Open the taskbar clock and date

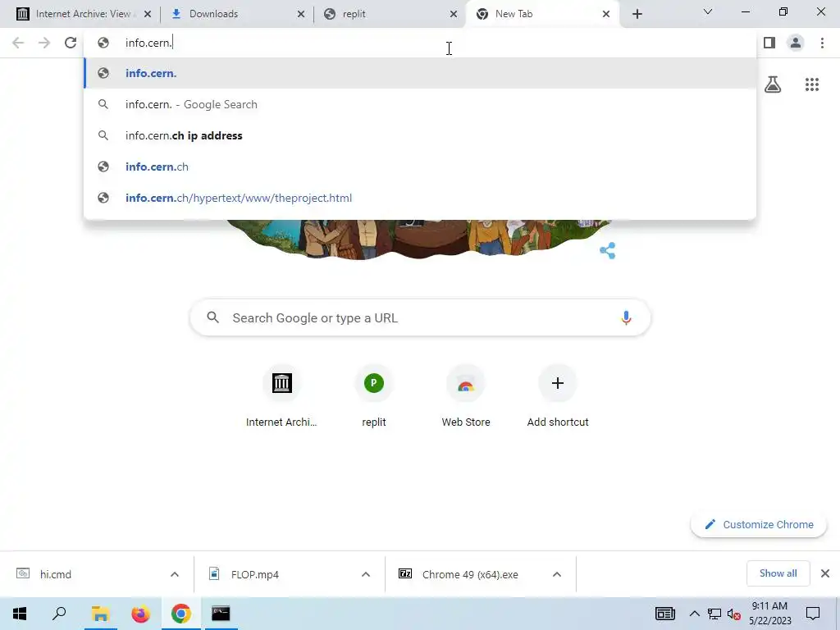(769, 614)
